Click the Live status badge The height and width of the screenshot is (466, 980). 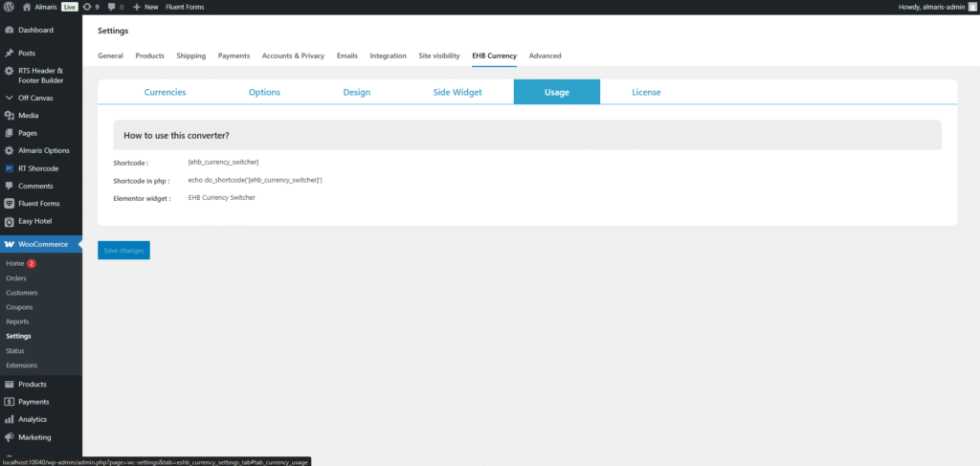[69, 7]
